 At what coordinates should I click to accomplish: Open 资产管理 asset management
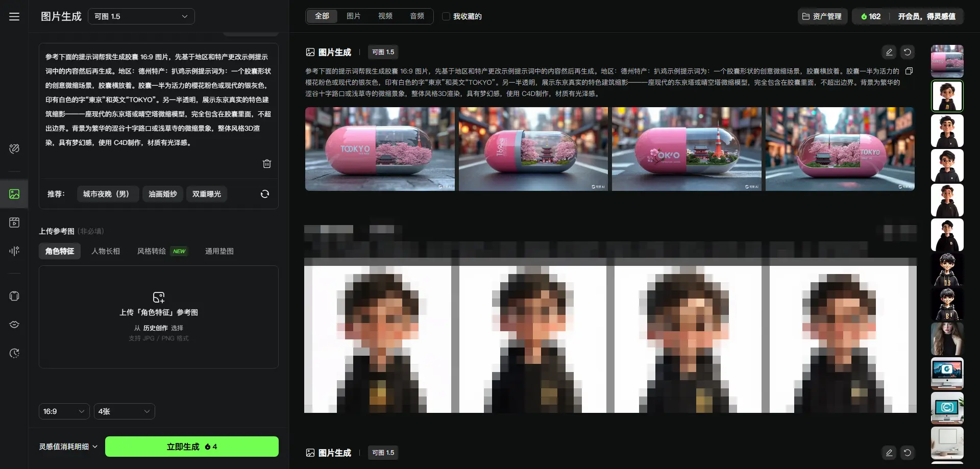pyautogui.click(x=822, y=16)
